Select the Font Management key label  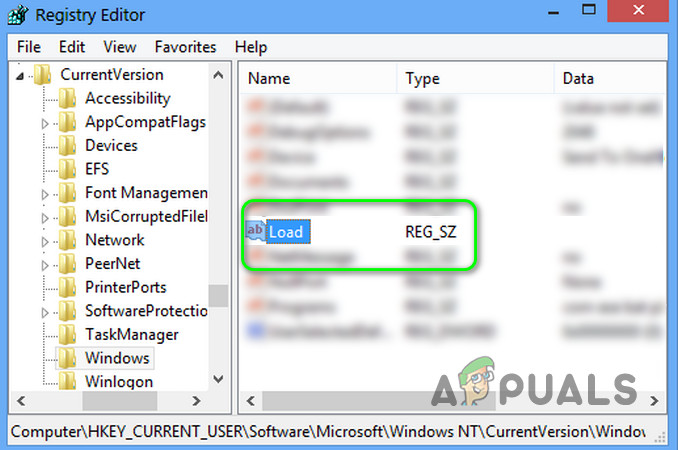[146, 192]
